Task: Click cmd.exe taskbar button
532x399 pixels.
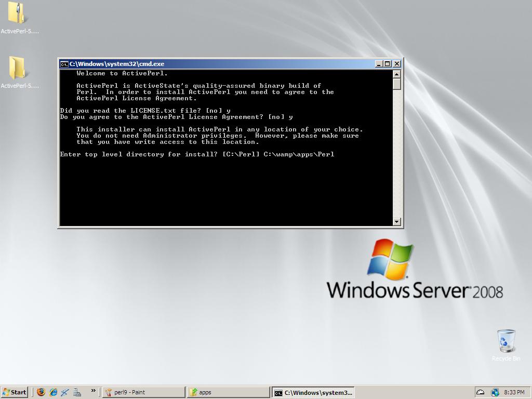Action: click(x=313, y=392)
